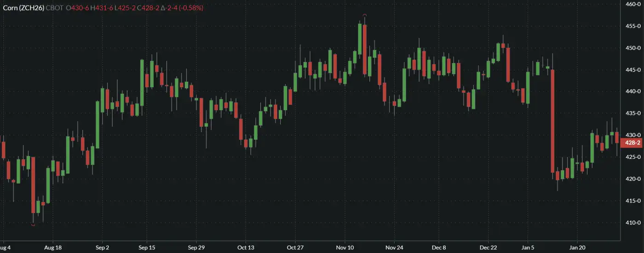Click the high marker arc above November peak

(365, 16)
